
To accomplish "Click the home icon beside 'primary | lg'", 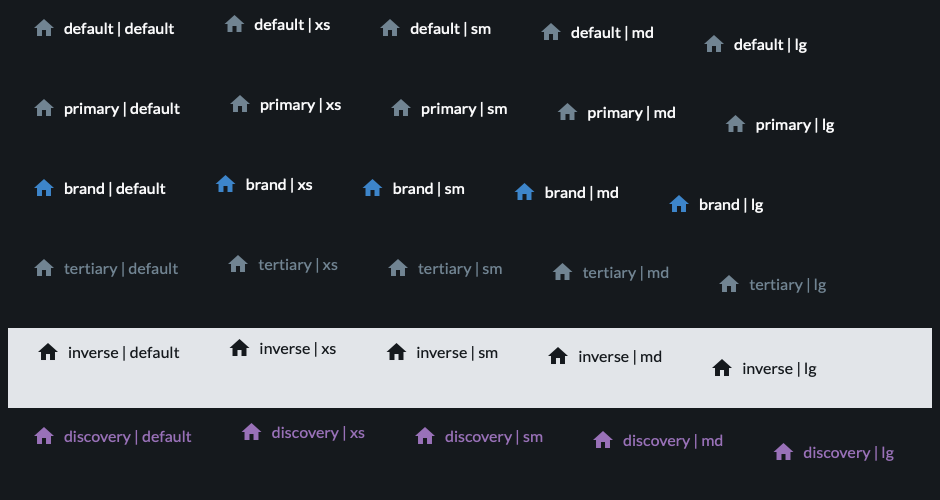I will pyautogui.click(x=735, y=125).
